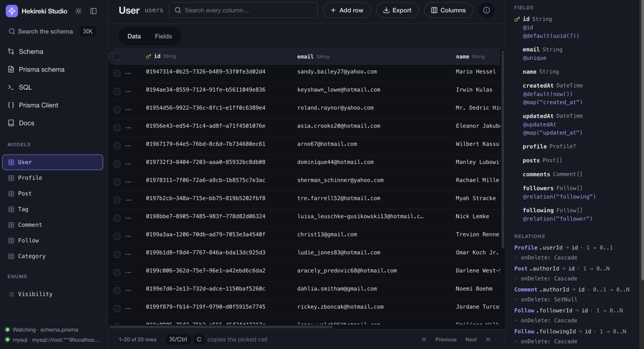Switch to the Data tab
Viewport: 644px width, 349px height.
tap(134, 36)
